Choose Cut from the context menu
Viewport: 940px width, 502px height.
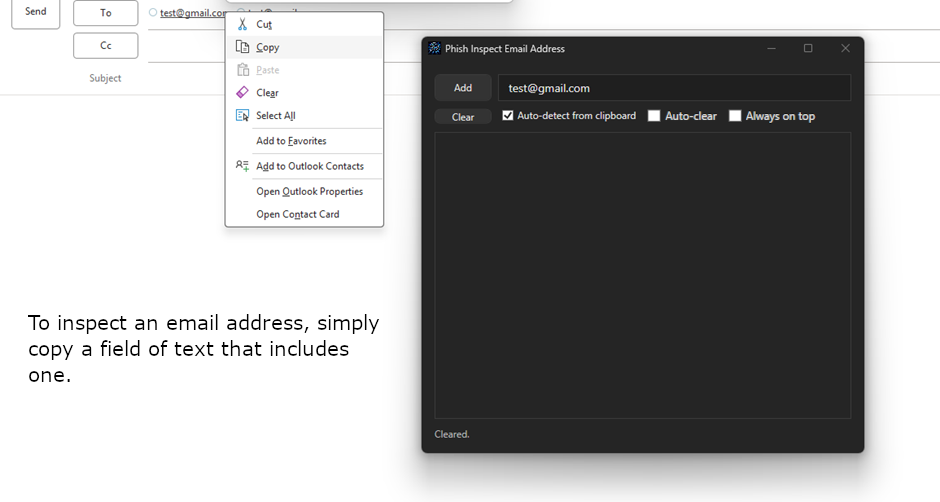point(305,24)
